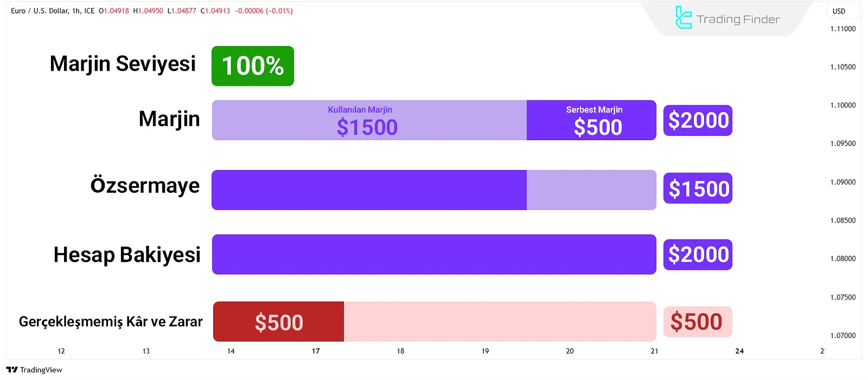The height and width of the screenshot is (380, 868).
Task: Click the TradingView logo icon
Action: pos(12,370)
